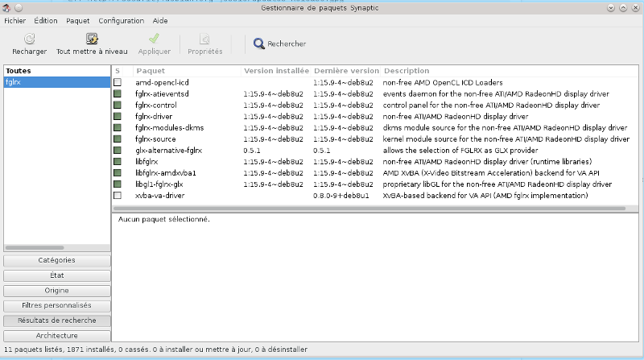Click the Tout mettre à niveau icon
Viewport: 644px width, 360px height.
click(92, 39)
